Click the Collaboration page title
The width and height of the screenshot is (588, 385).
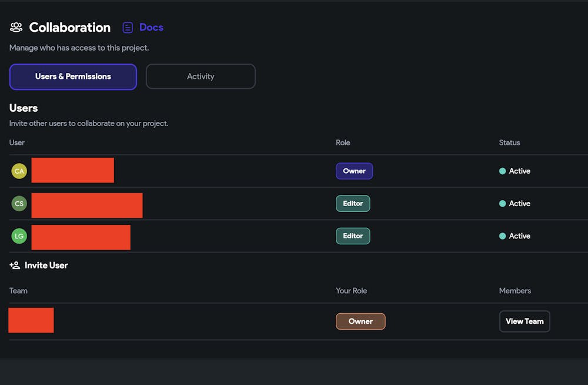click(70, 28)
